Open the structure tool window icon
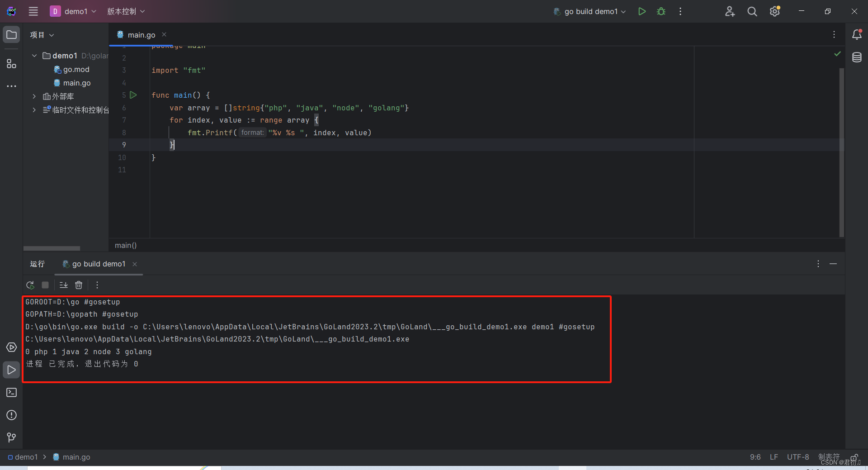The height and width of the screenshot is (470, 868). (12, 64)
